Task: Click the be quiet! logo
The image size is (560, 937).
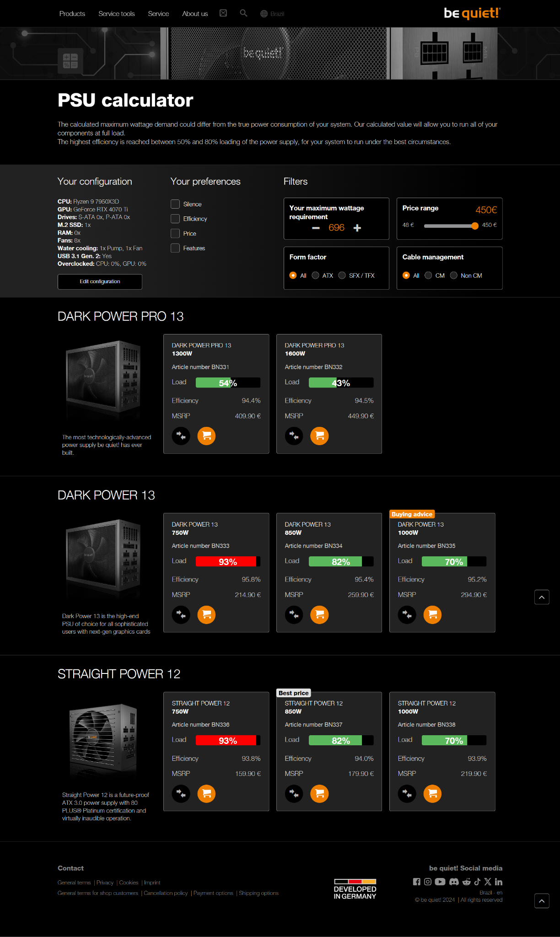Action: pyautogui.click(x=472, y=13)
